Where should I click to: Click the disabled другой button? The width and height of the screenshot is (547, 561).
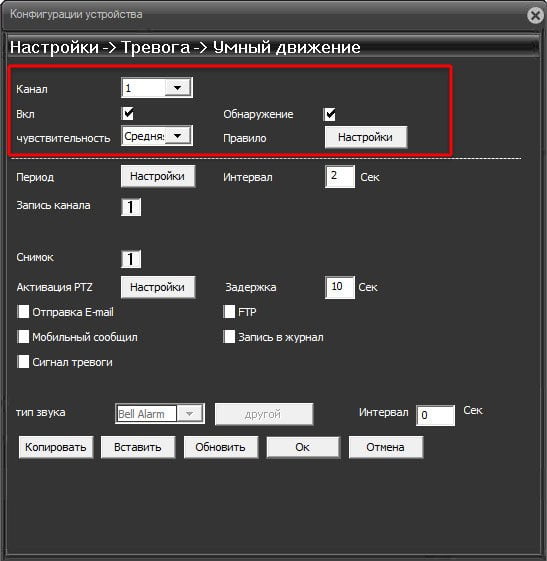(264, 414)
